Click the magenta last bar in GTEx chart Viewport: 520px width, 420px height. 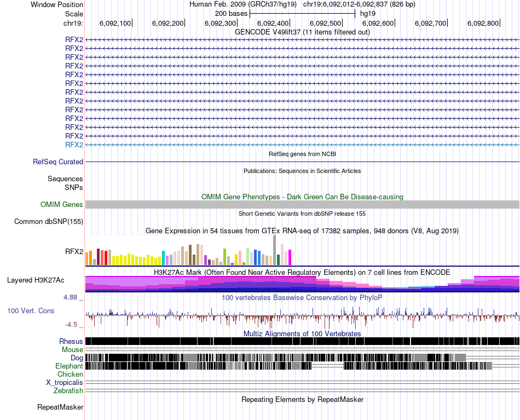coord(290,257)
